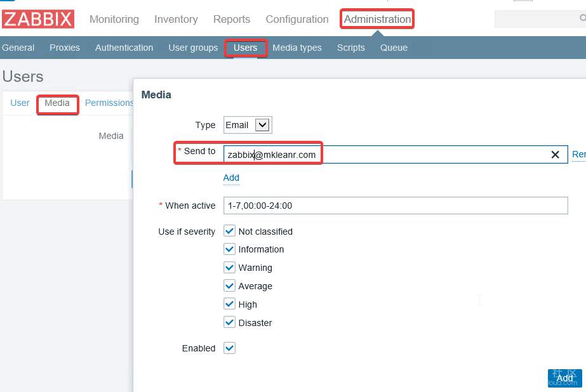
Task: Open the Configuration menu
Action: click(x=297, y=19)
